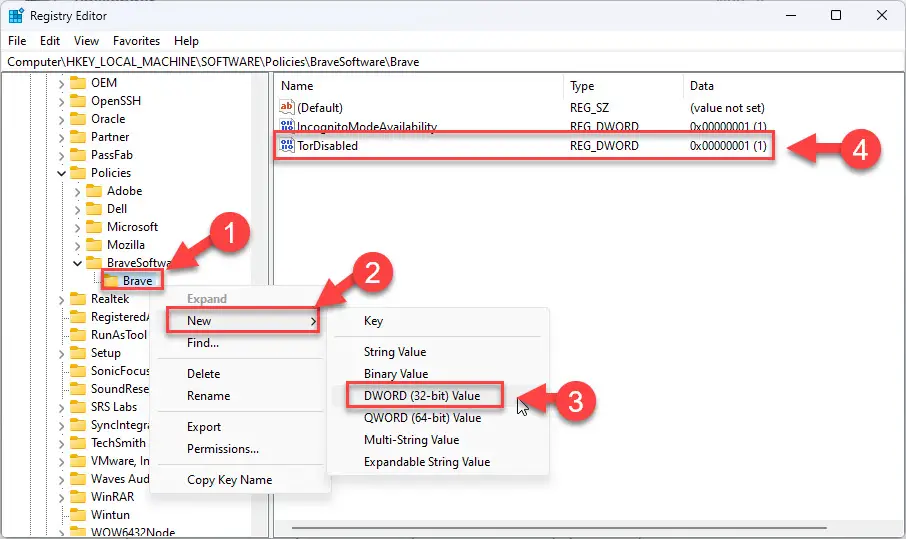The height and width of the screenshot is (539, 906).
Task: Click the Realtek folder icon
Action: click(x=78, y=299)
